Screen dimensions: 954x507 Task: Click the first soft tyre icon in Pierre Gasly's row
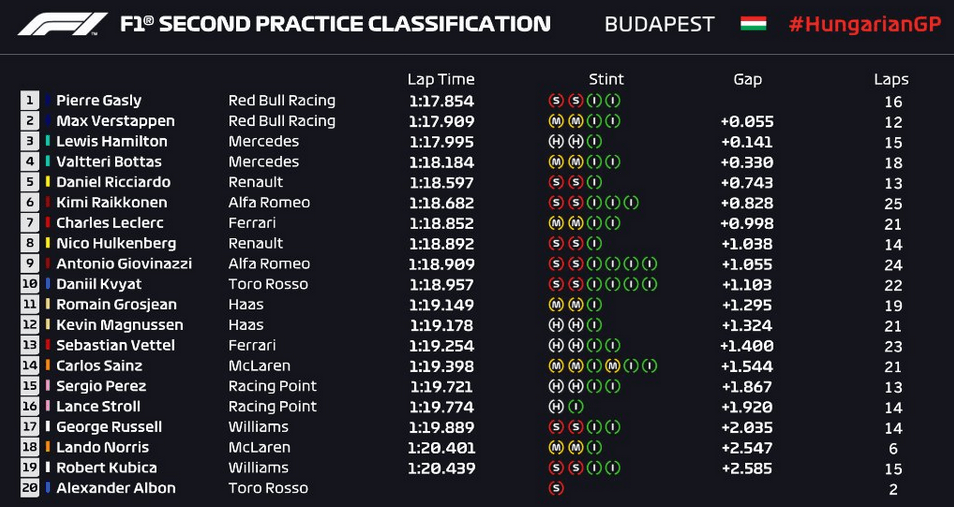(x=555, y=100)
